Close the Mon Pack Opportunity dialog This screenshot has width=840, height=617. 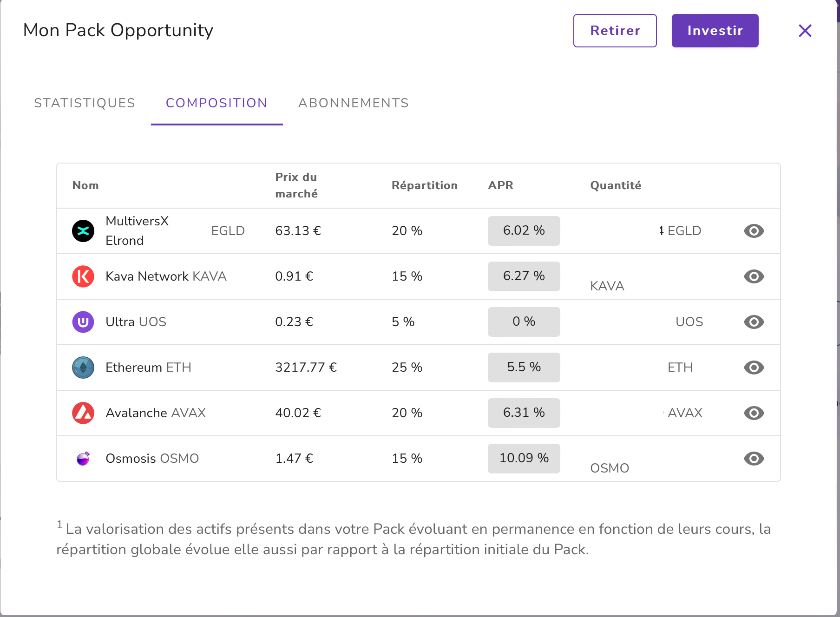[805, 31]
